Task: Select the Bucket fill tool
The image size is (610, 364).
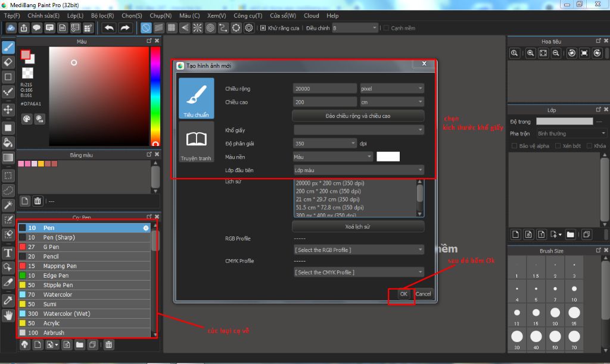Action: coord(8,142)
